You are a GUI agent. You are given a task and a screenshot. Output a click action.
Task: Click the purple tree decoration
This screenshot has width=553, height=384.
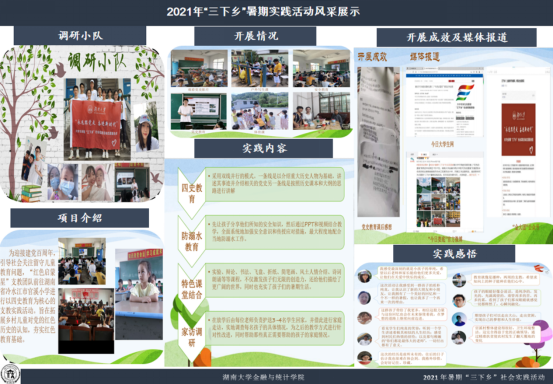(539, 339)
